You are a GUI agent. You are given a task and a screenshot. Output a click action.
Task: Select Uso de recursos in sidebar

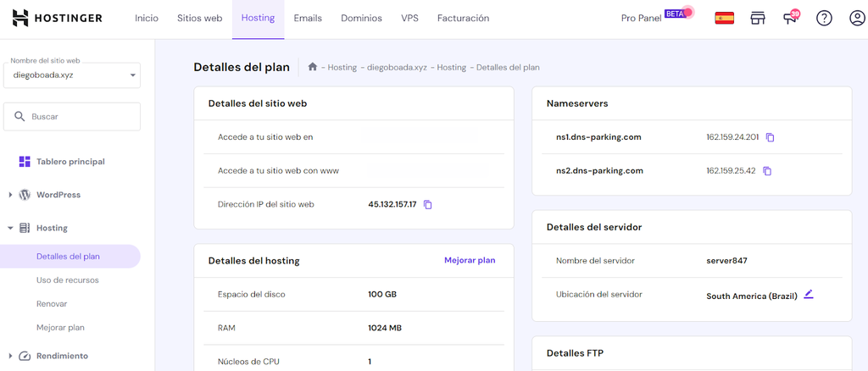(x=67, y=280)
